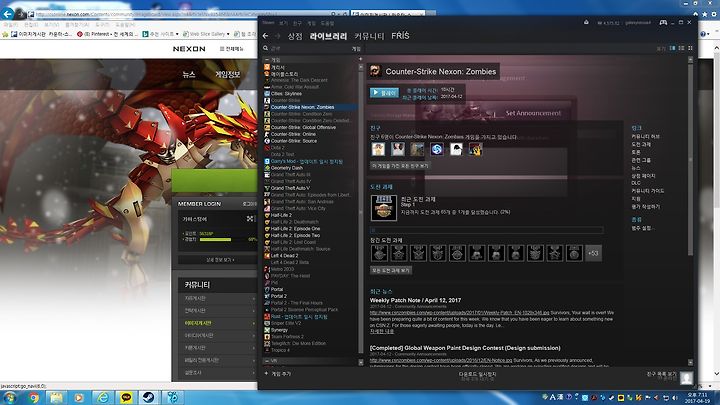
Task: Open the FRIS profile tab
Action: coord(400,36)
